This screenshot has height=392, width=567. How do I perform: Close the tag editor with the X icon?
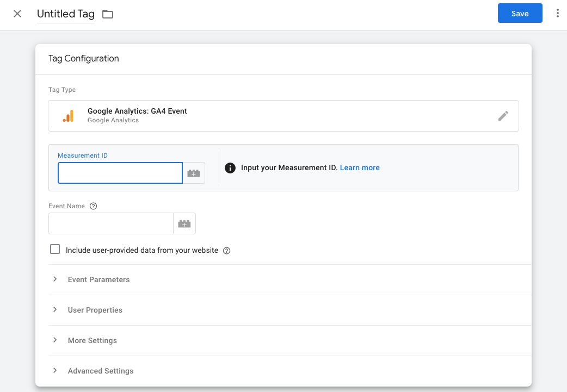17,14
